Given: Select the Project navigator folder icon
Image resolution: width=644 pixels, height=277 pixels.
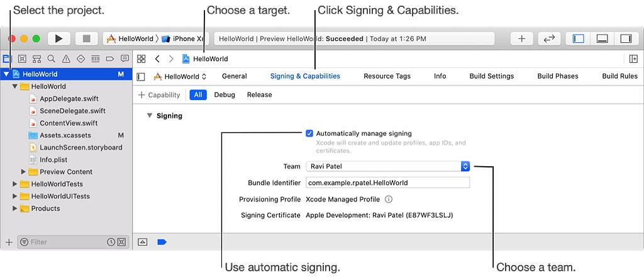Looking at the screenshot, I should pyautogui.click(x=8, y=59).
